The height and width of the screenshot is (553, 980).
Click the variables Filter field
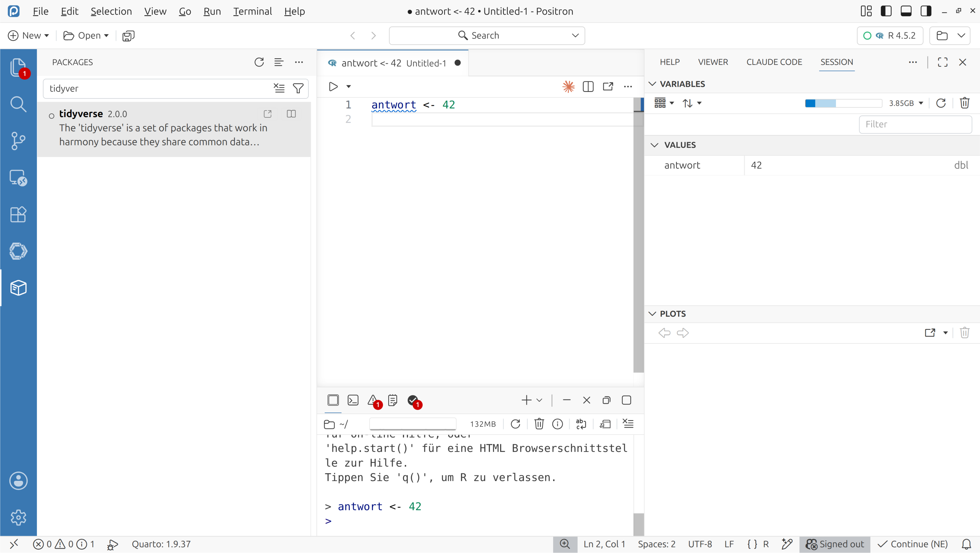(x=915, y=124)
